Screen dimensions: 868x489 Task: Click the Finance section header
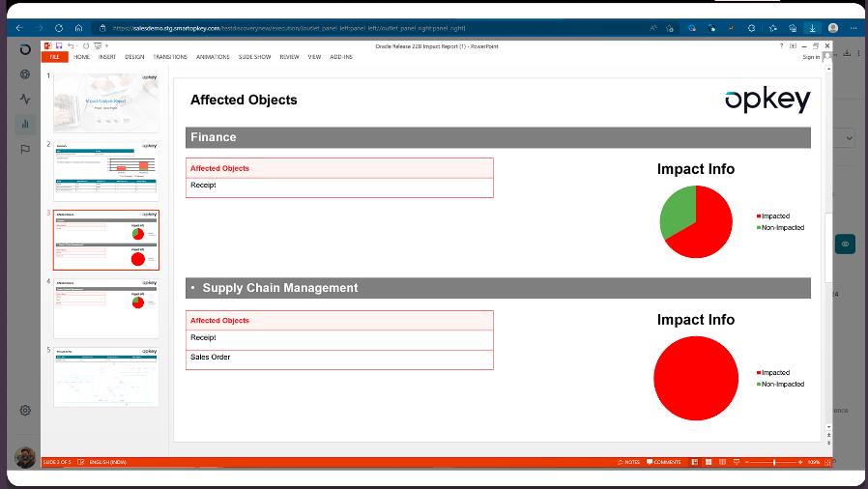tap(498, 137)
